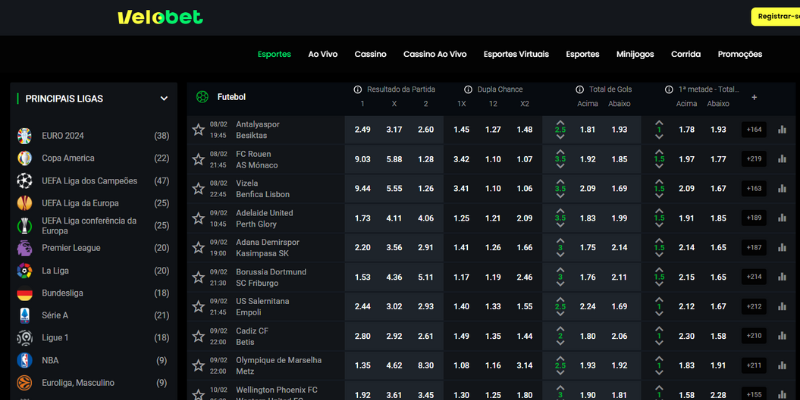Screen dimensions: 800x400
Task: Open statistics chart for US Salernitana match
Action: click(x=782, y=307)
